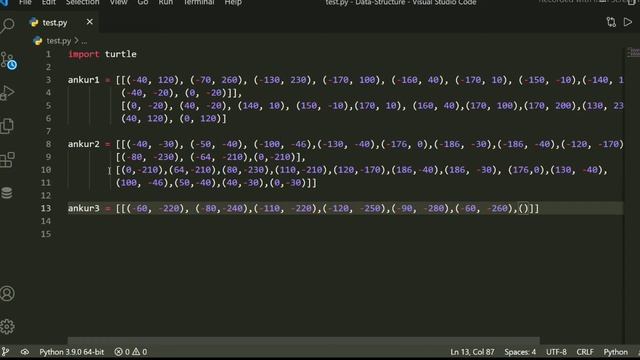Image resolution: width=640 pixels, height=360 pixels.
Task: Click the remote sync eye status icon
Action: click(24, 352)
